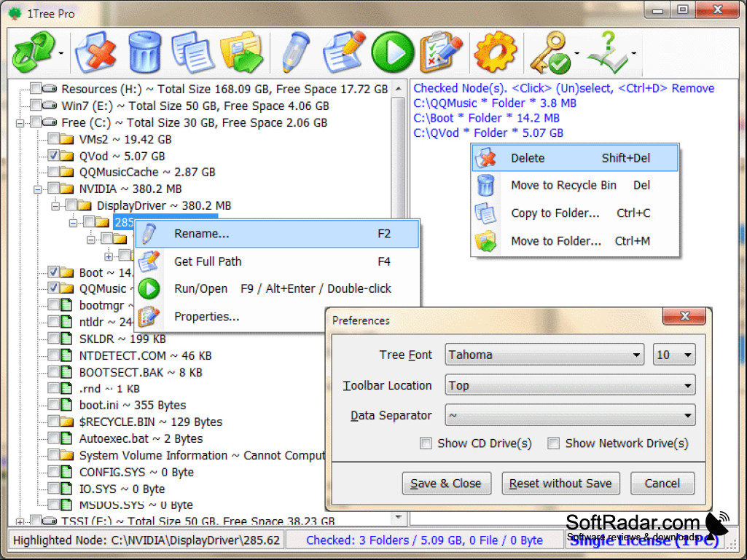
Task: Click checked node C:\QQMusic * Folder * 3.8 MB
Action: 495,103
